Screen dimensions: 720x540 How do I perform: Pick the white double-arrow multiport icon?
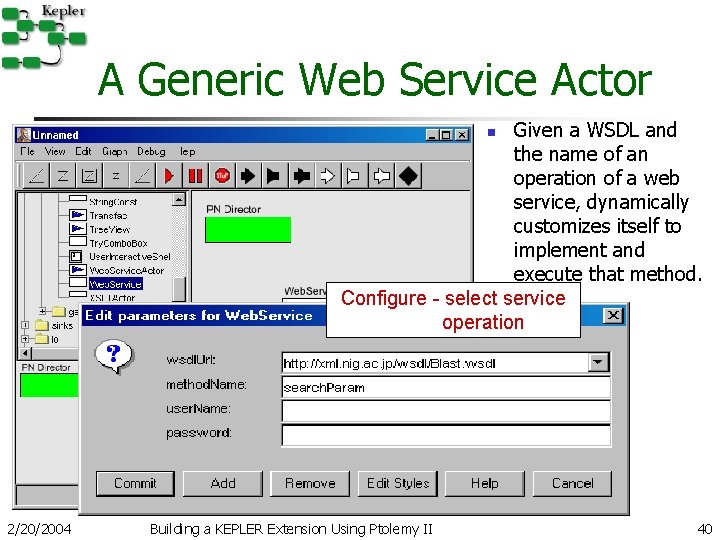381,176
